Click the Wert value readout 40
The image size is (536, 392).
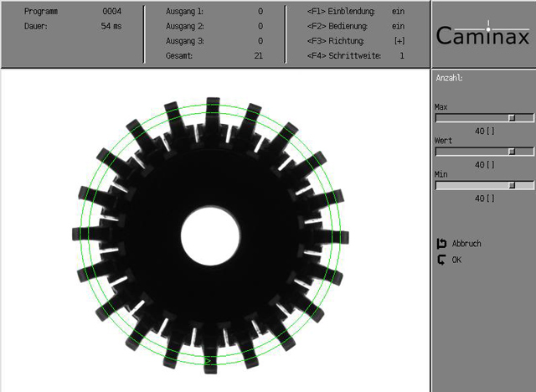point(484,165)
